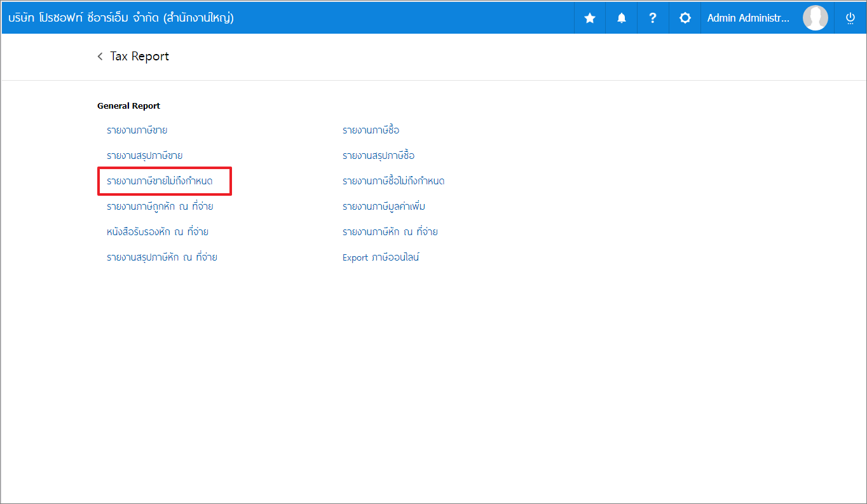The width and height of the screenshot is (867, 504).
Task: Open the Admin Administr... user name
Action: (x=748, y=18)
